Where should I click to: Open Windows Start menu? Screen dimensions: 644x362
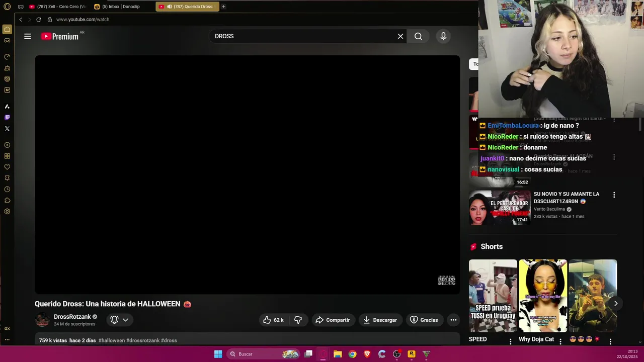[x=218, y=354]
